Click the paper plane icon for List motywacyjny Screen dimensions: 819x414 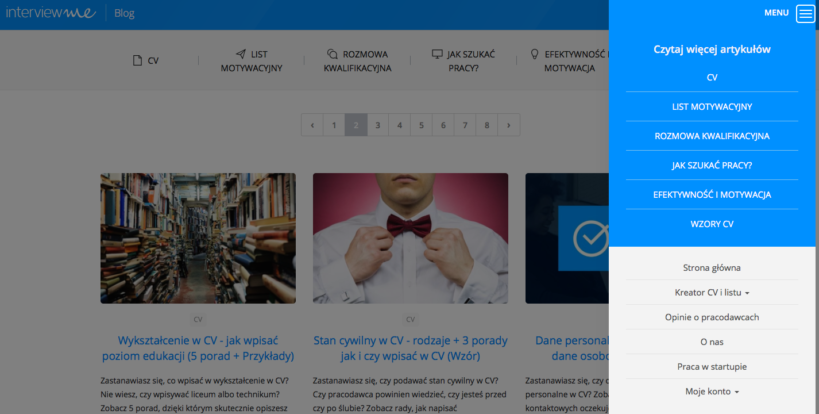coord(241,54)
